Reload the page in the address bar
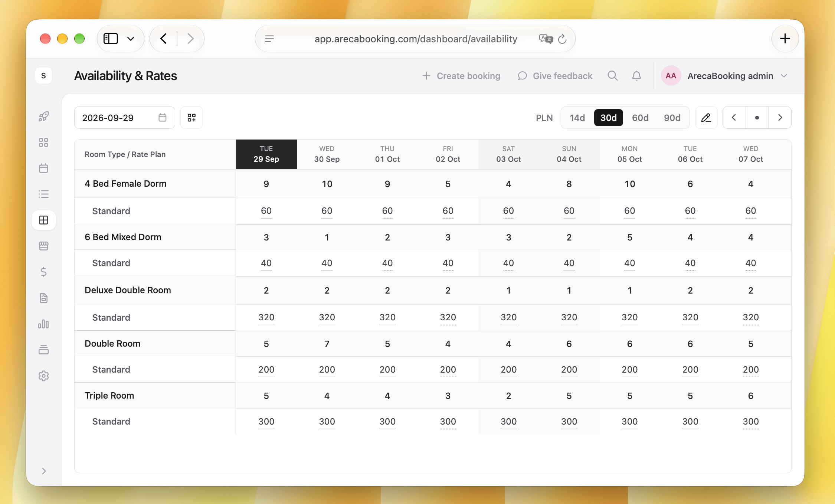 [x=563, y=39]
